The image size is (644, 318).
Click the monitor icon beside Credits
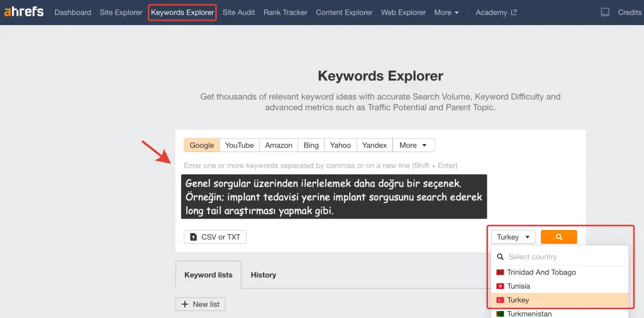[x=605, y=13]
